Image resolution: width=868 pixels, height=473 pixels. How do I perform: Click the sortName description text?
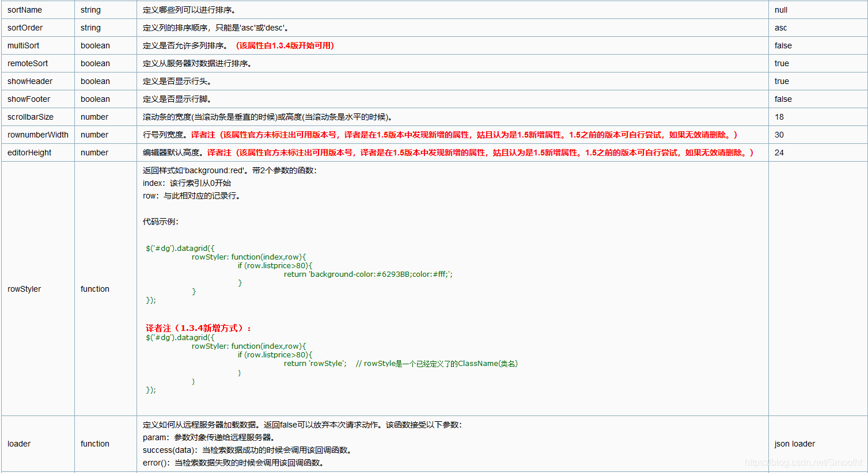189,10
